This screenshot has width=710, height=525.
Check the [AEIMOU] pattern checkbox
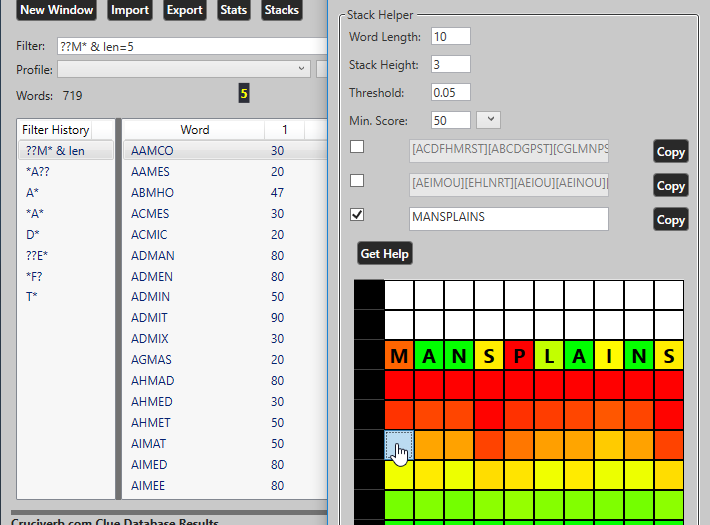[x=357, y=181]
